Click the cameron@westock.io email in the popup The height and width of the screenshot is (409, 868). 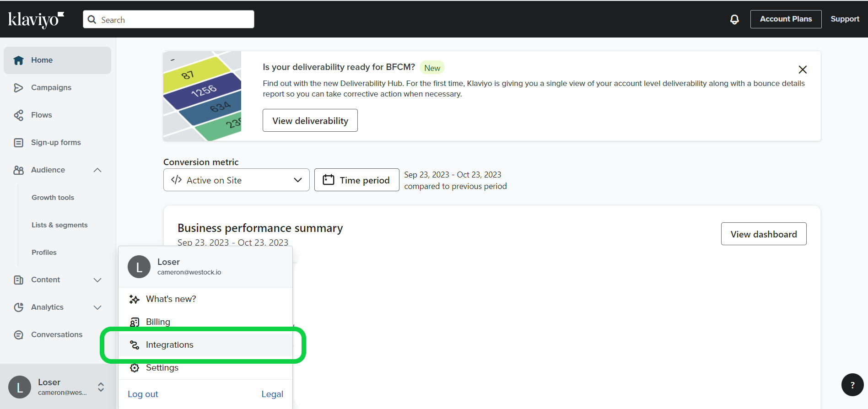click(x=189, y=272)
